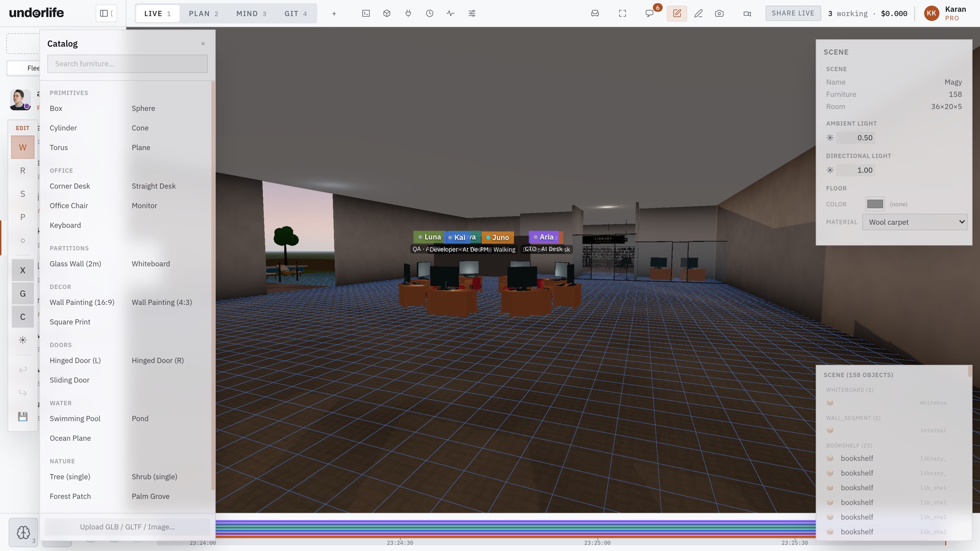Start recording with video camera icon
The height and width of the screenshot is (551, 980).
click(747, 13)
